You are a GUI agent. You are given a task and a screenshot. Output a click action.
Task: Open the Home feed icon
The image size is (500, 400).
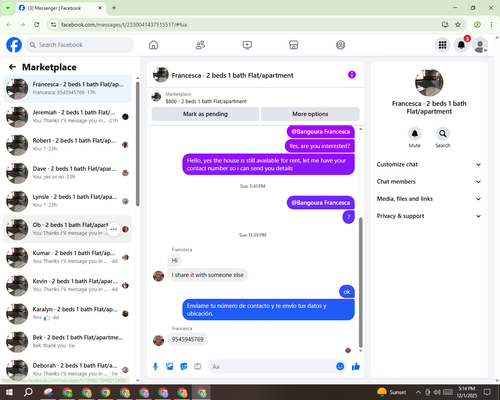coord(153,45)
